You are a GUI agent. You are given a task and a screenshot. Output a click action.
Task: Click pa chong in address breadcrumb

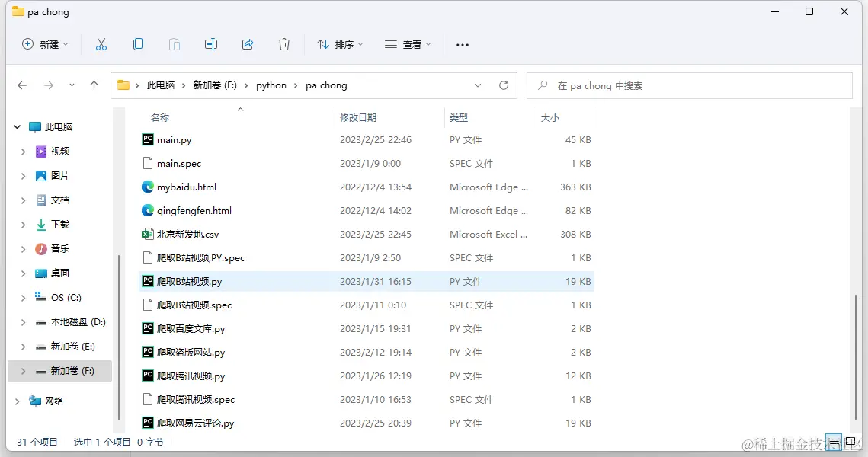click(x=326, y=85)
